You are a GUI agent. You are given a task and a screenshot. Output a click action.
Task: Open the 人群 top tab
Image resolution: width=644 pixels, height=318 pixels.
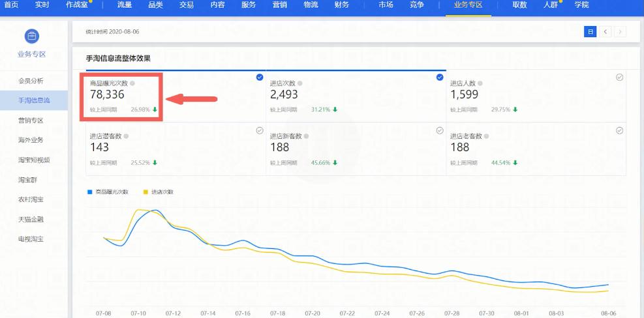coord(551,5)
